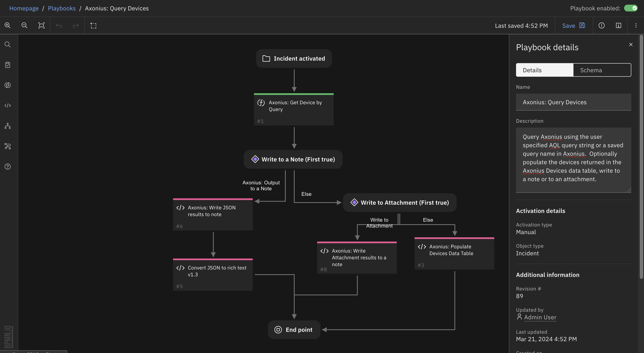Screen dimensions: 644x353
Task: Zoom out of the playbook canvas
Action: [24, 25]
